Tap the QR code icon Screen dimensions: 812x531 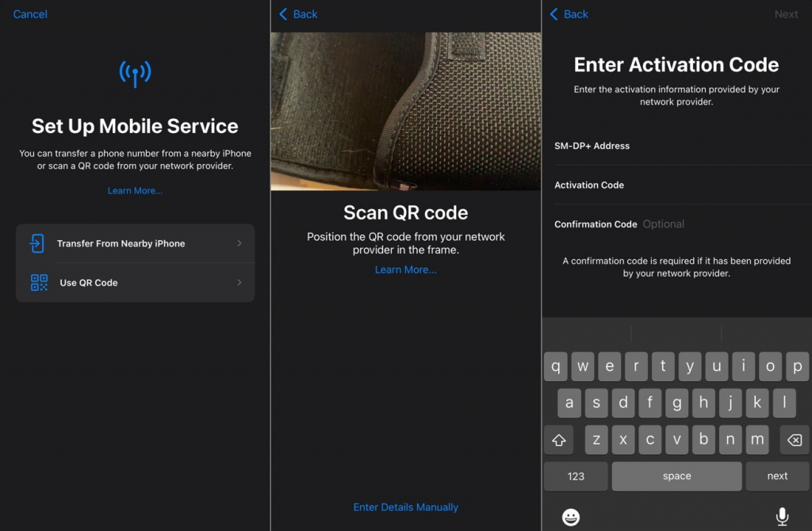coord(39,283)
